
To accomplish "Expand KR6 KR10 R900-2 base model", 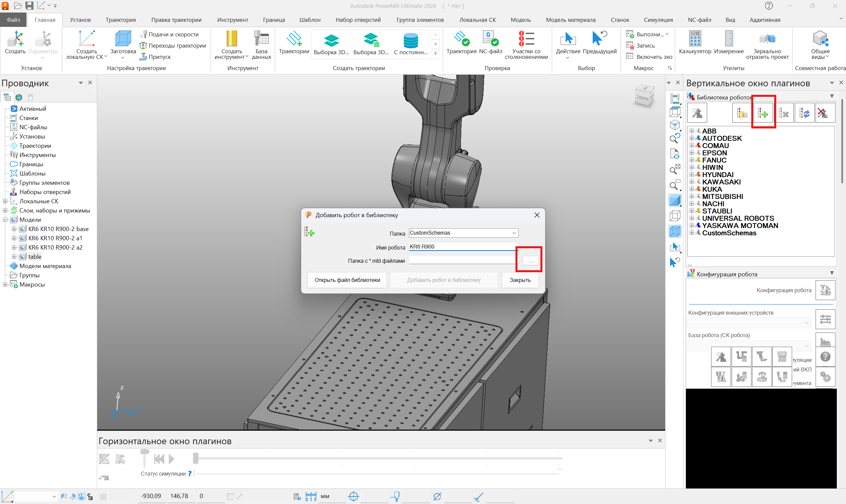I will [x=14, y=229].
